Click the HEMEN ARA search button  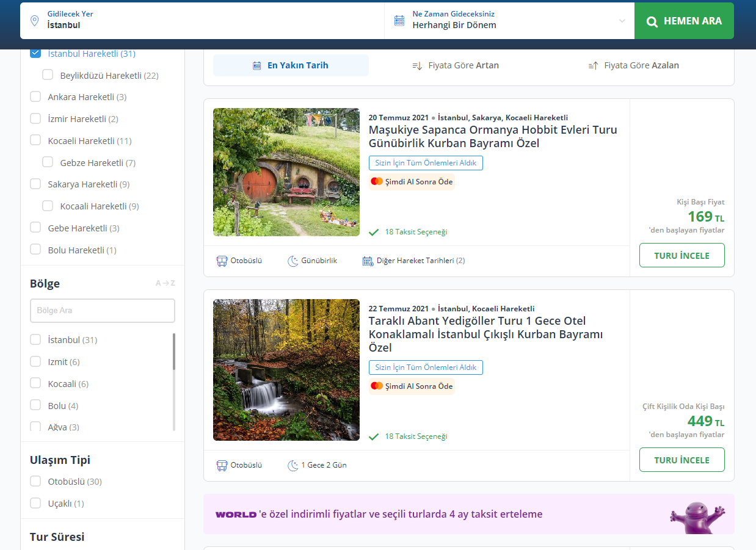coord(684,21)
